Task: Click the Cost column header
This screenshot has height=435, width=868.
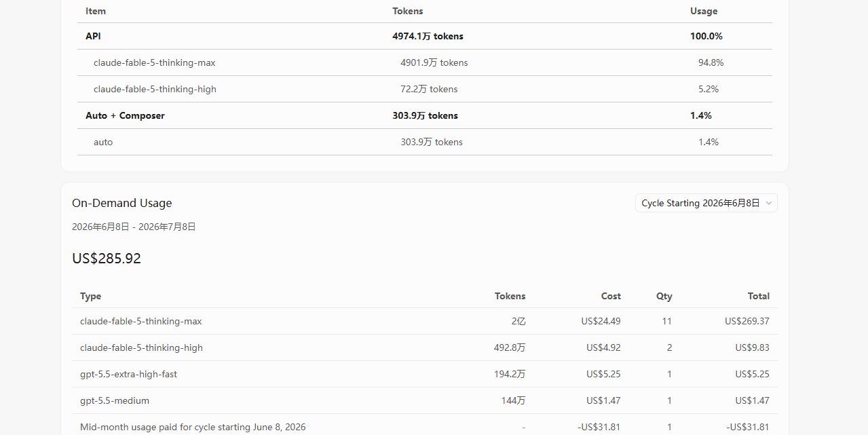Action: pos(611,296)
